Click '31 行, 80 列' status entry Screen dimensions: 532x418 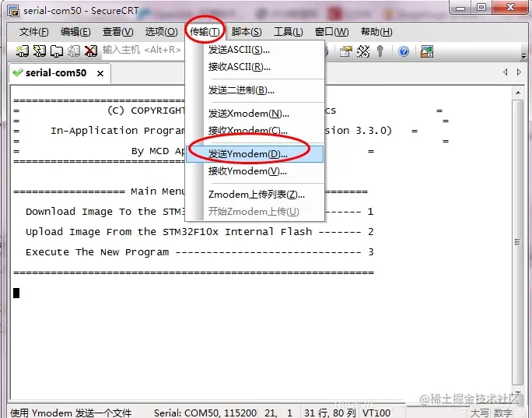[330, 413]
